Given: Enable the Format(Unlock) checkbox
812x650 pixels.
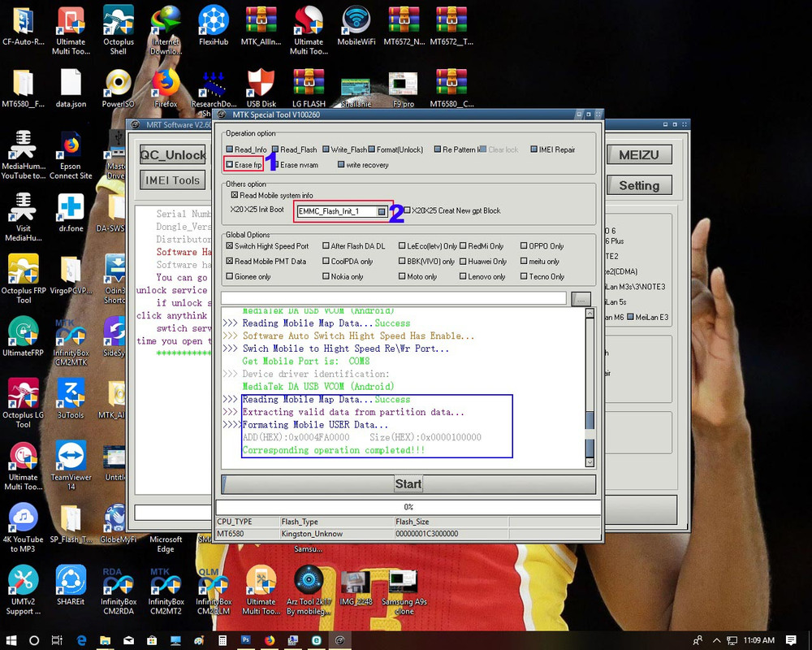Looking at the screenshot, I should (x=371, y=149).
